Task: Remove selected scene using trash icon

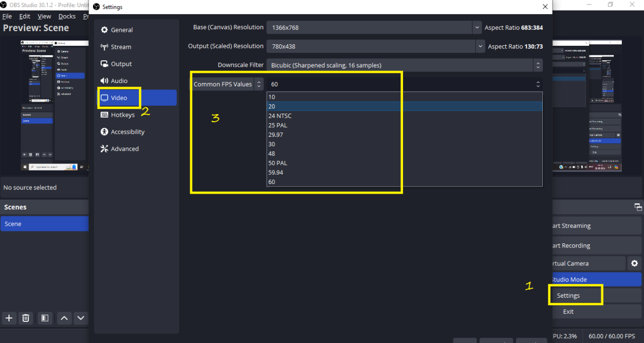Action: tap(26, 318)
